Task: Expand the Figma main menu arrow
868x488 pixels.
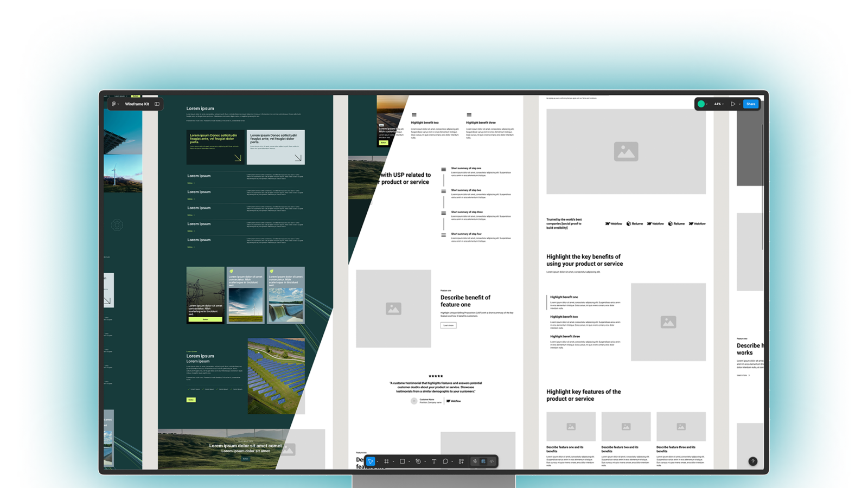Action: pyautogui.click(x=118, y=104)
